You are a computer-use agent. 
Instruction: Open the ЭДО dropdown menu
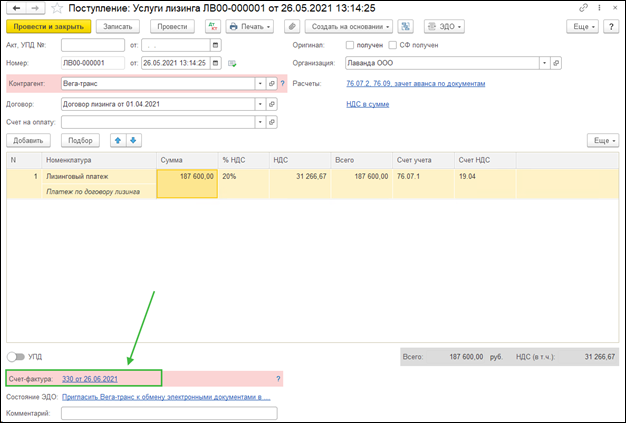pyautogui.click(x=444, y=26)
